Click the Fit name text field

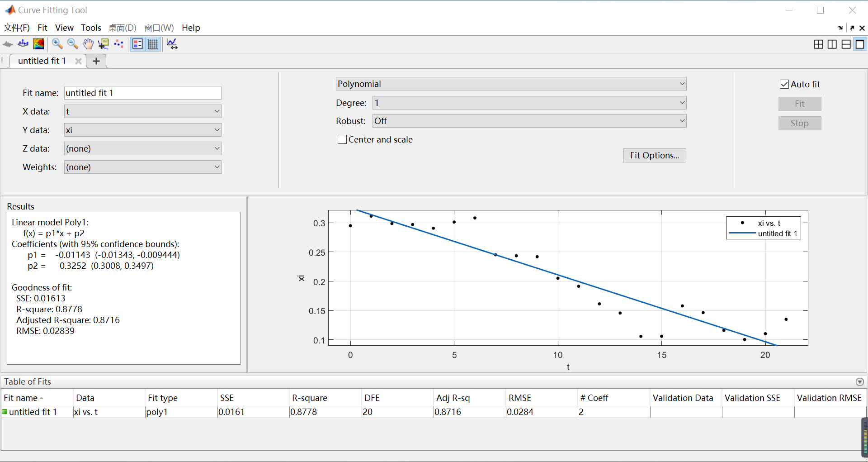pos(142,93)
